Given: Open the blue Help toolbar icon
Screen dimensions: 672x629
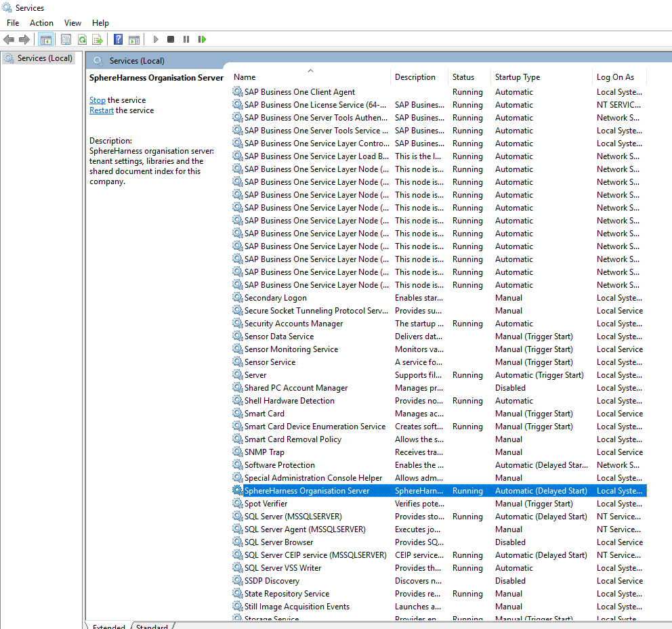Looking at the screenshot, I should pos(119,40).
